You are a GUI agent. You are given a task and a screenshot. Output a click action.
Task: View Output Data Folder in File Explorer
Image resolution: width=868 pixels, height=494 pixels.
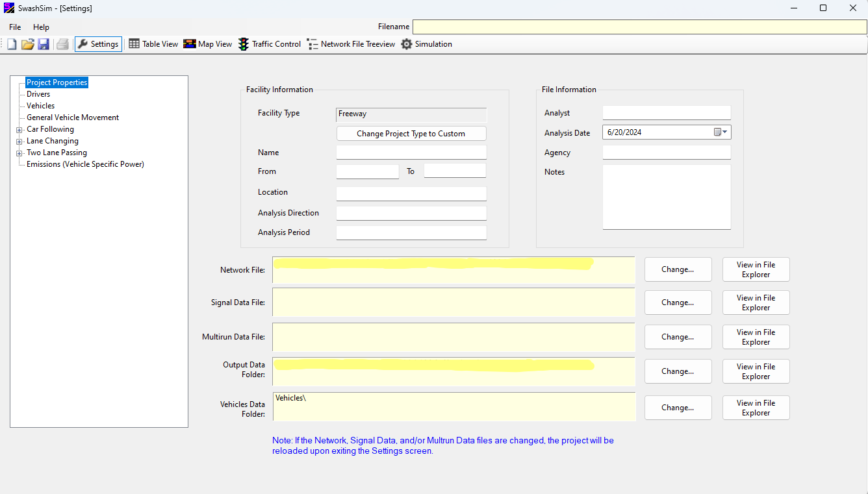point(756,371)
